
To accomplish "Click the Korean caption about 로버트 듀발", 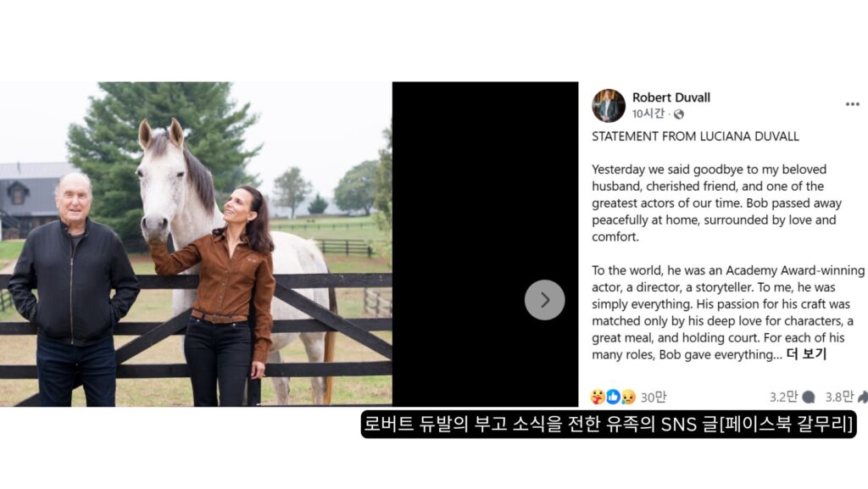I will [x=609, y=424].
